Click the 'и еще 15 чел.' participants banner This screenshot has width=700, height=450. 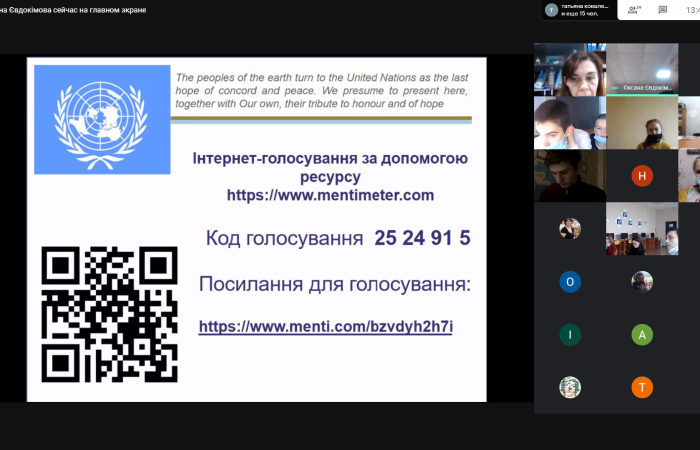(580, 15)
